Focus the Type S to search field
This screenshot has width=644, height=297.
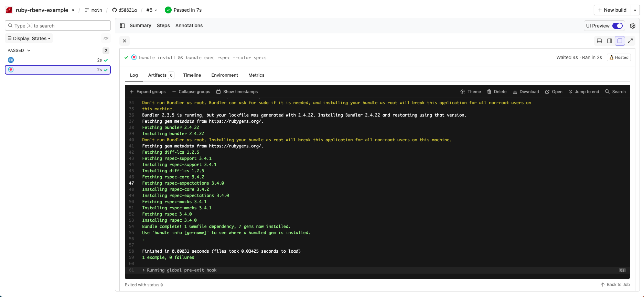[58, 25]
